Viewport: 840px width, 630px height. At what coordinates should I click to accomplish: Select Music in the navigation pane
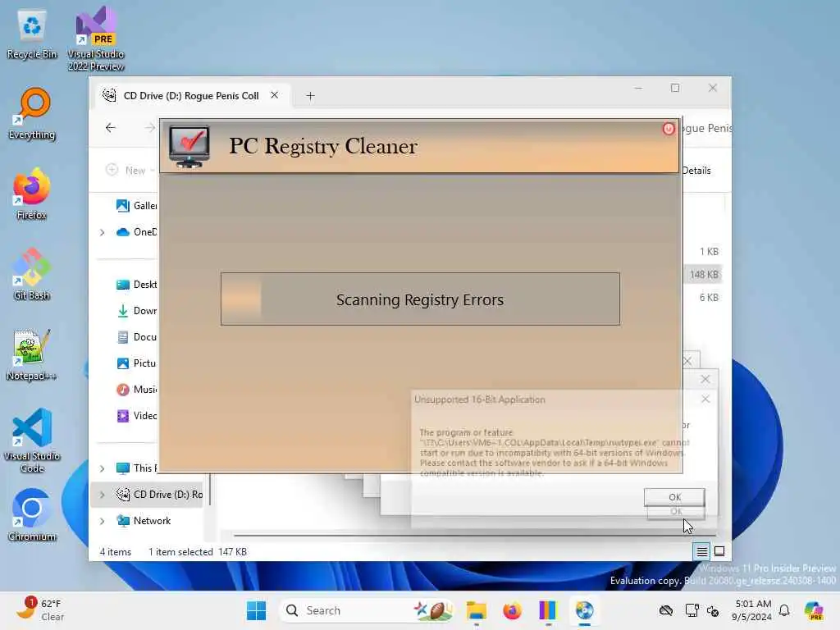[x=137, y=390]
